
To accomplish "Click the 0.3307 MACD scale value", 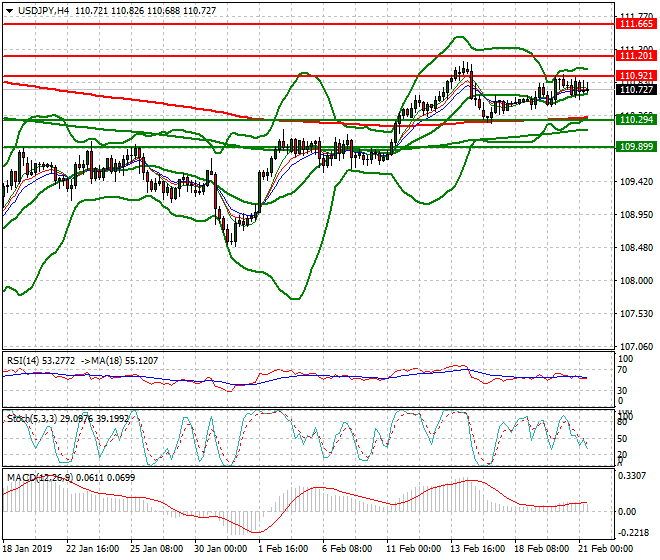I will (x=631, y=476).
